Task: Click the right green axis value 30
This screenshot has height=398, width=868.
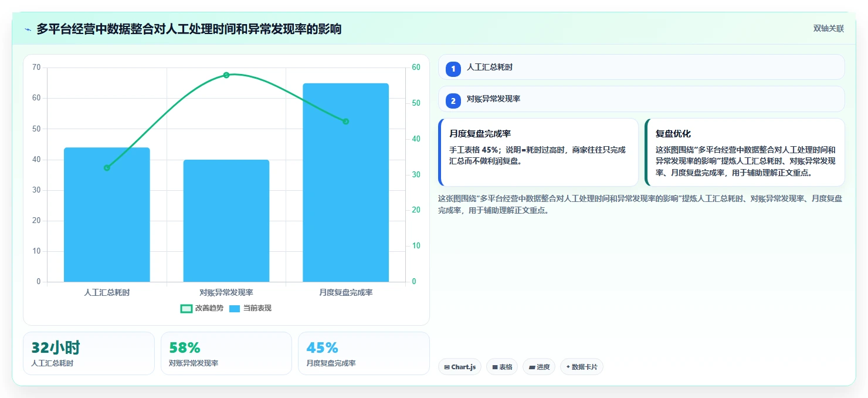Action: (416, 175)
